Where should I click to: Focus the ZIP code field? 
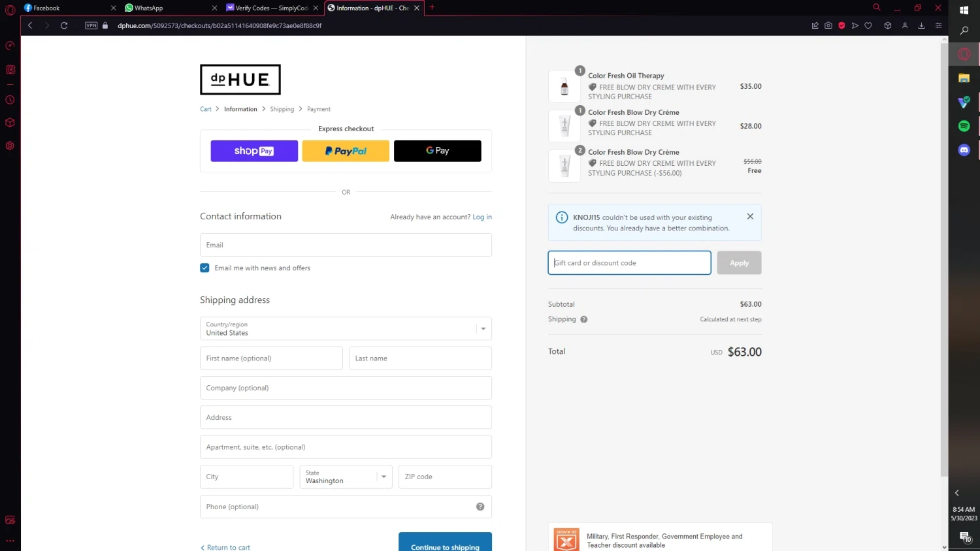point(445,477)
